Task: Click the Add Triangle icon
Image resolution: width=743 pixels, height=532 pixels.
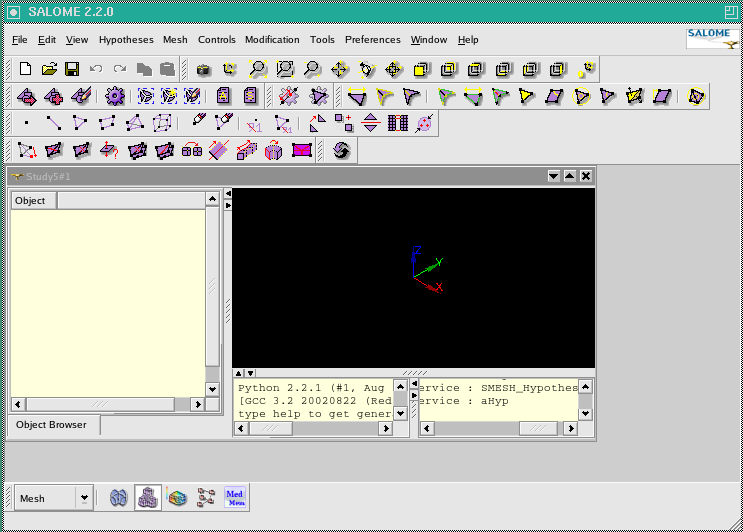Action: coord(80,123)
